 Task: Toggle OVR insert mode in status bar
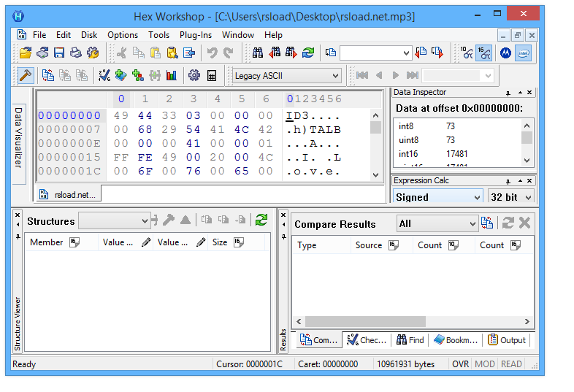click(460, 364)
